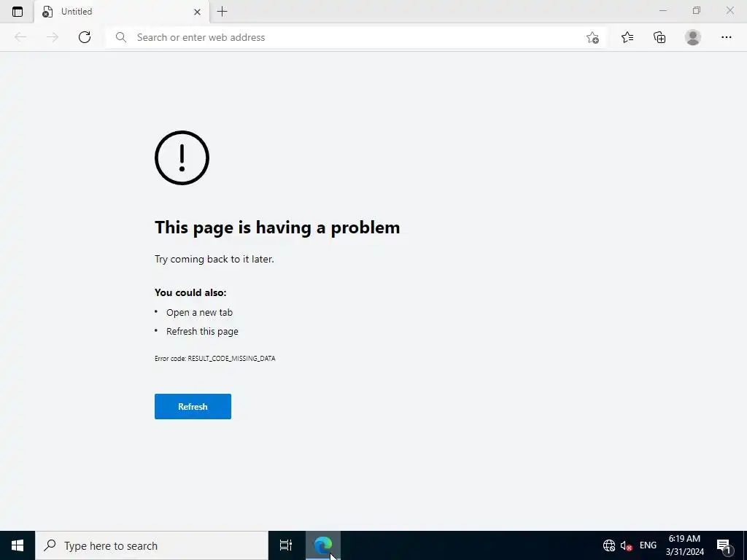Select the Untitled tab
Image resolution: width=747 pixels, height=560 pixels.
[122, 12]
